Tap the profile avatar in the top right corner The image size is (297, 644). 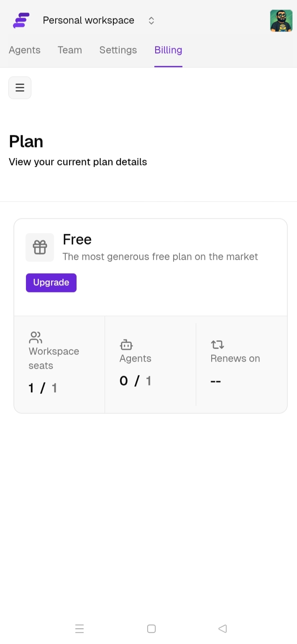(x=281, y=20)
